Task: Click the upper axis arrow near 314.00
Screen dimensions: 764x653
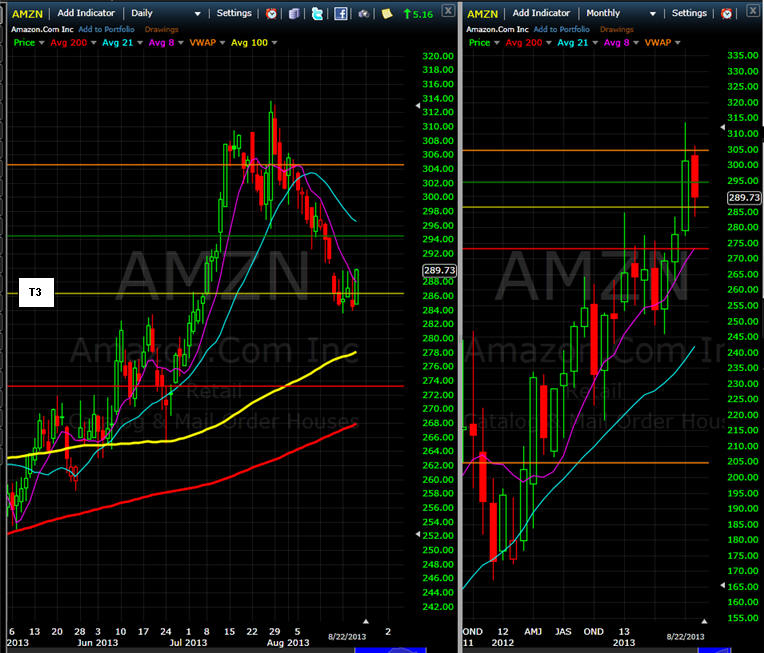Action: point(418,105)
